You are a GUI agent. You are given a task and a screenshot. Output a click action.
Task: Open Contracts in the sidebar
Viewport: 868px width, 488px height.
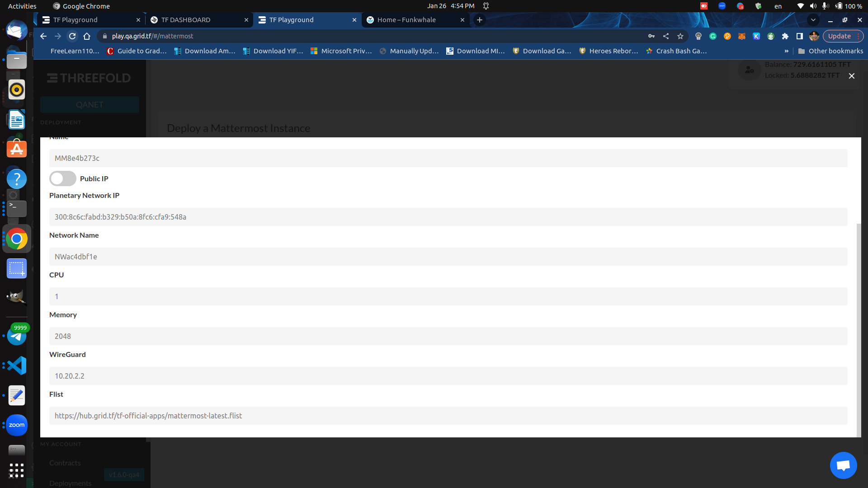click(x=65, y=463)
